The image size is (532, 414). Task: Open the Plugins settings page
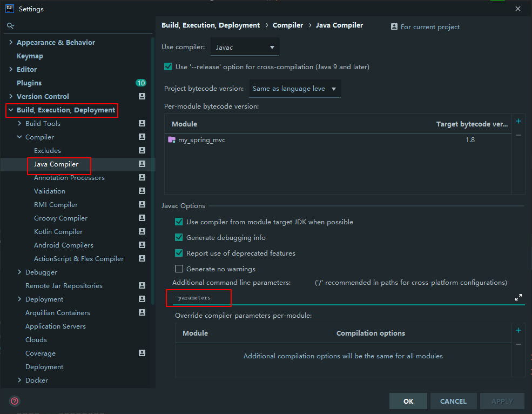(29, 83)
